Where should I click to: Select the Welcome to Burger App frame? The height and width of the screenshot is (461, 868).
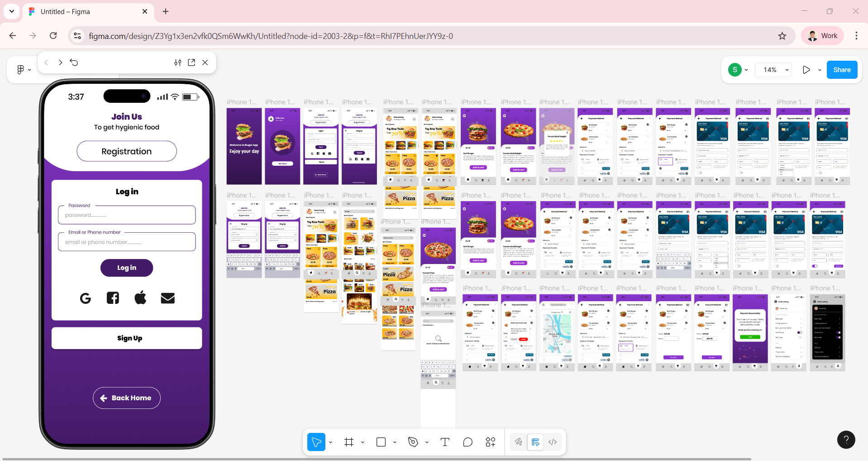tap(244, 146)
